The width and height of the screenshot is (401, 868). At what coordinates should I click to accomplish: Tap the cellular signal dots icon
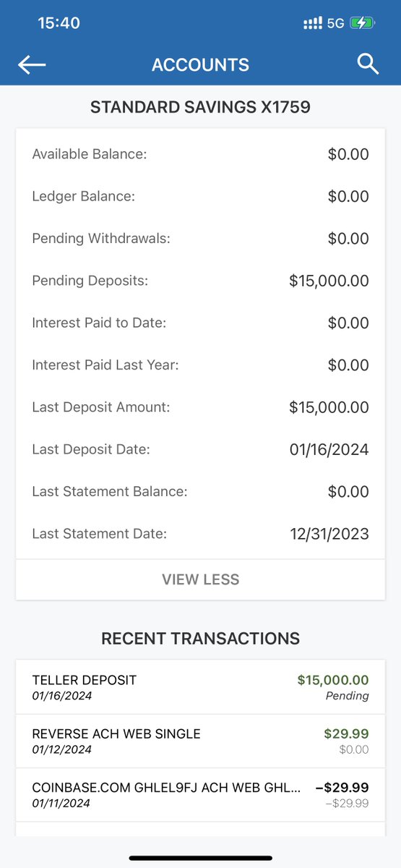point(313,23)
